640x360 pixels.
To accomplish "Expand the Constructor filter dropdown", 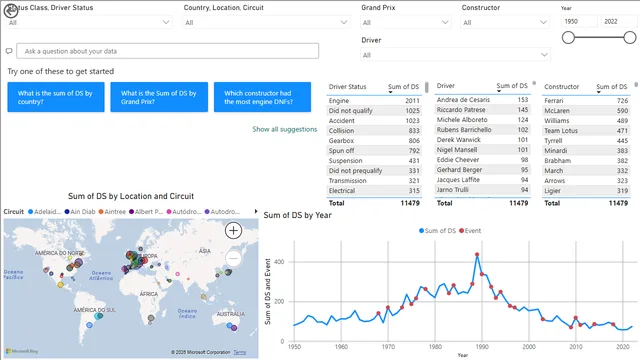I will click(504, 22).
